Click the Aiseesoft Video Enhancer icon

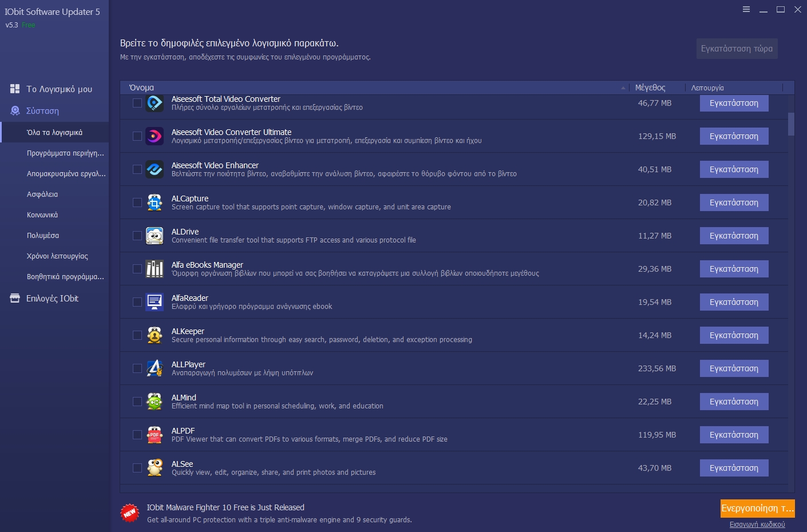155,169
